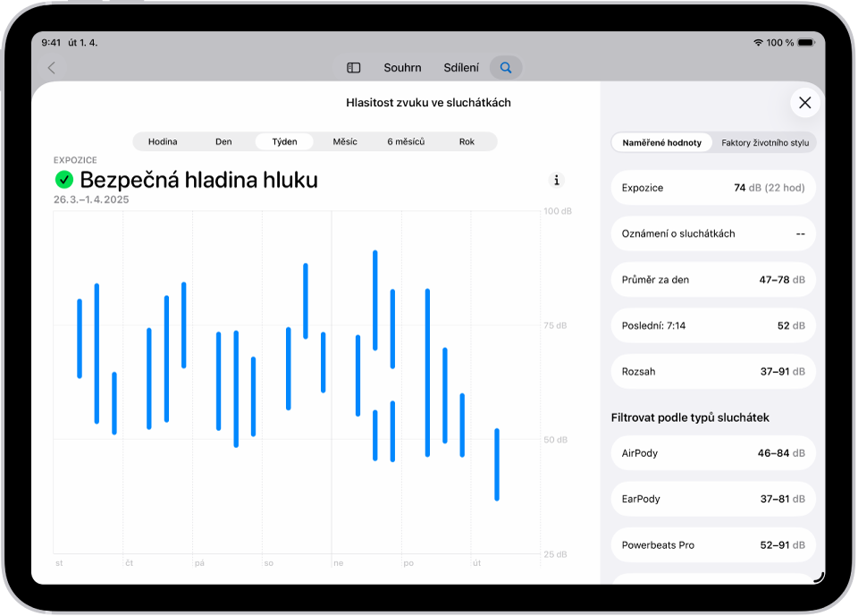Tap the út day label on chart
Viewport: 858px width, 616px height.
click(477, 563)
